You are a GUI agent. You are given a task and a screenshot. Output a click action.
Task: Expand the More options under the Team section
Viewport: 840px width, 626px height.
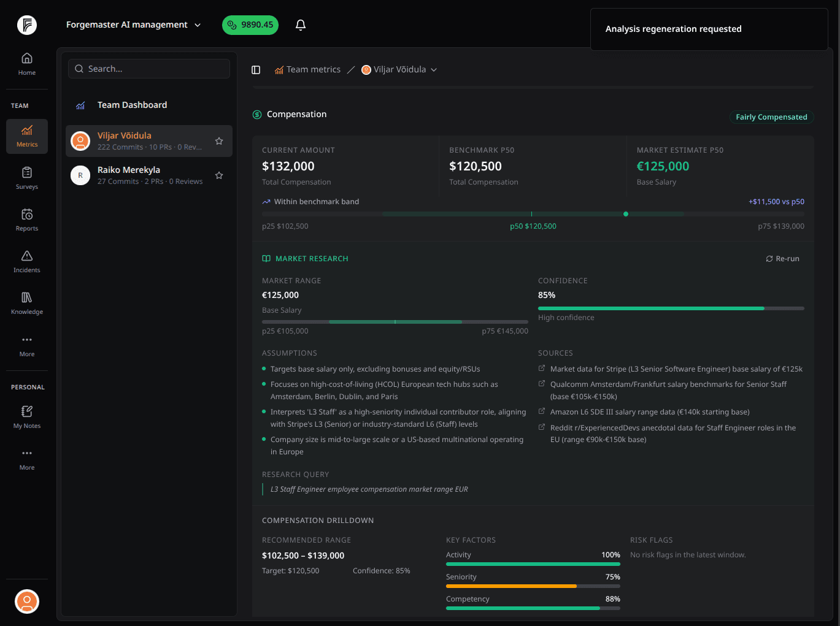coord(26,345)
